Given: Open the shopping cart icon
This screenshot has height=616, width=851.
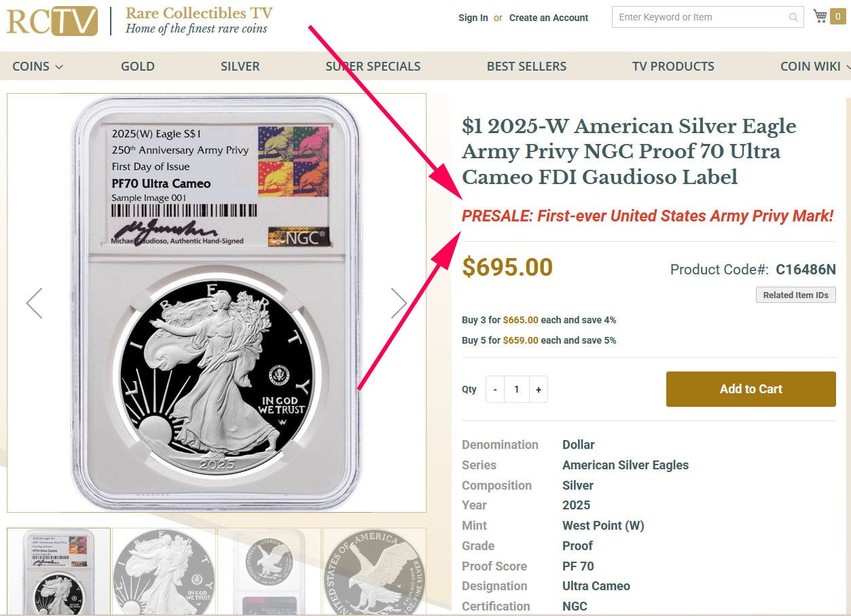Looking at the screenshot, I should (x=820, y=16).
